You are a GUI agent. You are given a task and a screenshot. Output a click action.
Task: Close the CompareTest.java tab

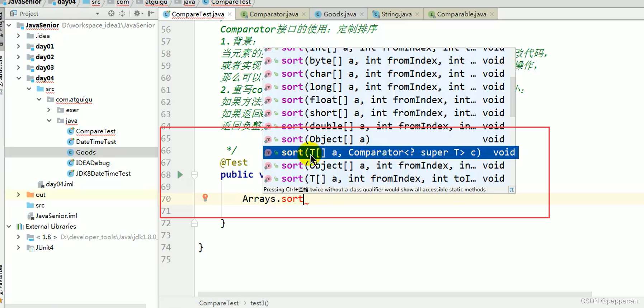[x=230, y=14]
